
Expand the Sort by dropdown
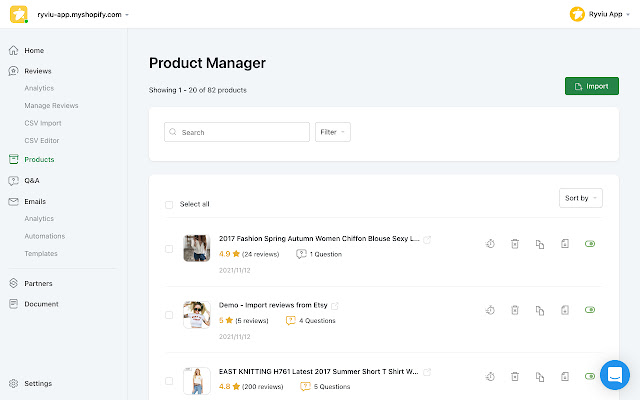[x=581, y=198]
